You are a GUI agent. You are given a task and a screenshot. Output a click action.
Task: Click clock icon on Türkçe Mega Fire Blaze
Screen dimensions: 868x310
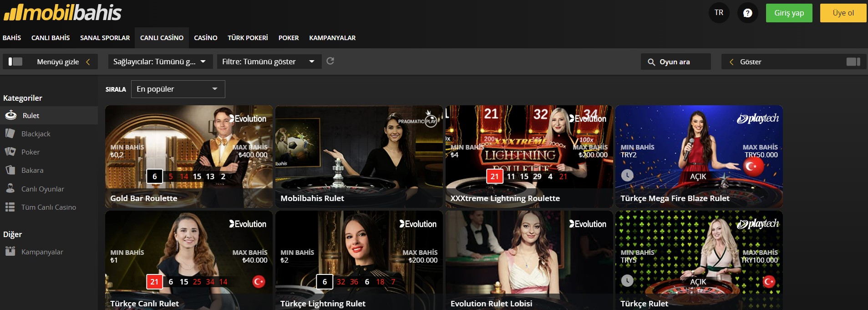coord(627,175)
